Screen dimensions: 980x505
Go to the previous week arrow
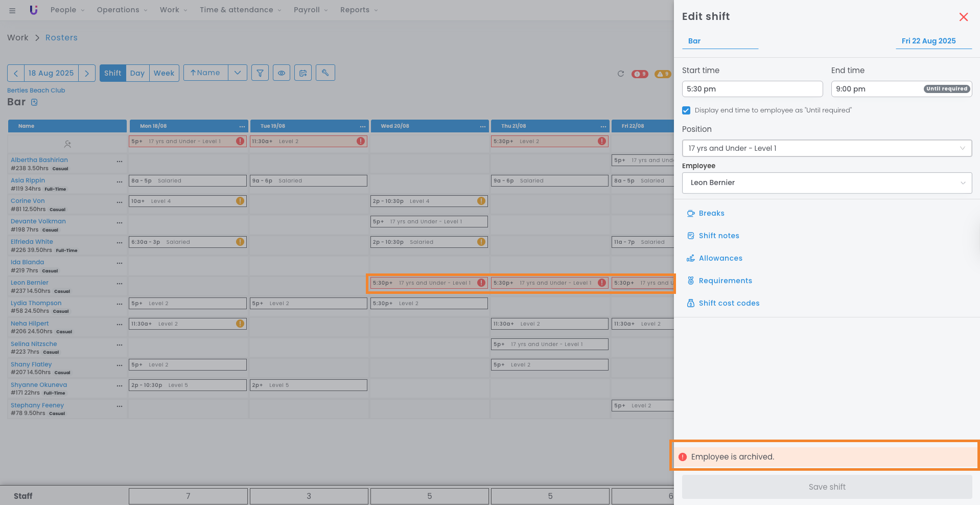tap(16, 73)
